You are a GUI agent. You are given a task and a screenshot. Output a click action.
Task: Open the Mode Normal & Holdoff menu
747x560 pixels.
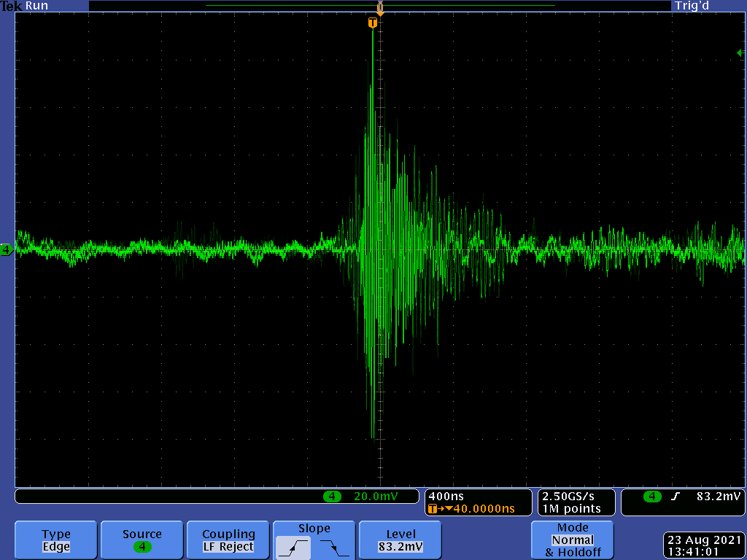[x=573, y=540]
